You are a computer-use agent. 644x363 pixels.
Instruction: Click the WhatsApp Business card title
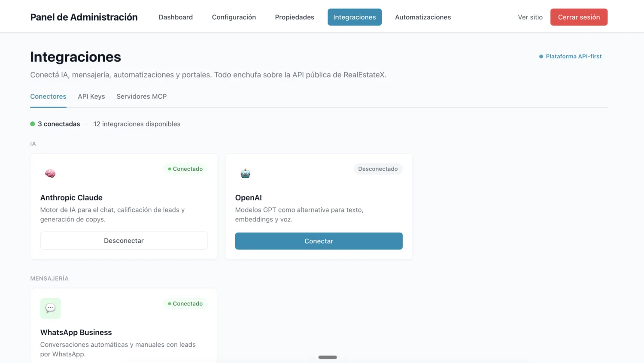[x=76, y=333]
